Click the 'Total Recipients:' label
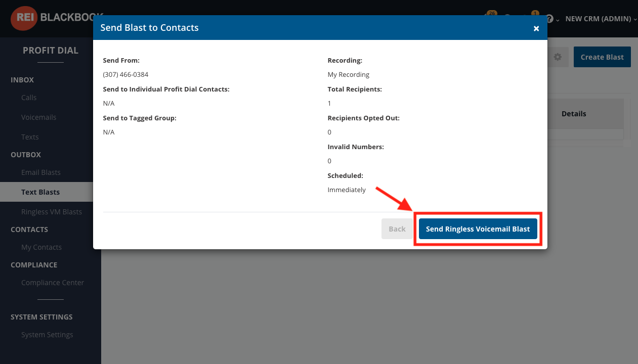The width and height of the screenshot is (638, 364). (x=355, y=89)
